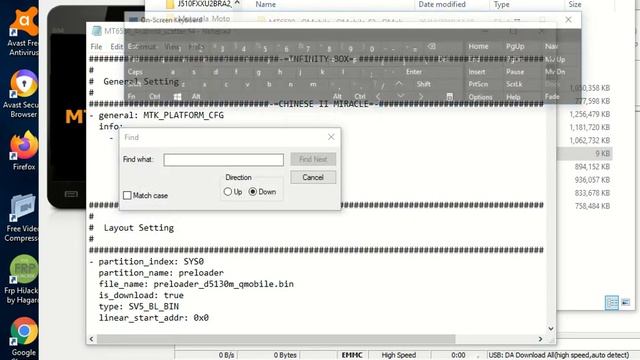Click the left arrow key on On-Screen Keyboard
640x360 pixels.
tap(378, 96)
